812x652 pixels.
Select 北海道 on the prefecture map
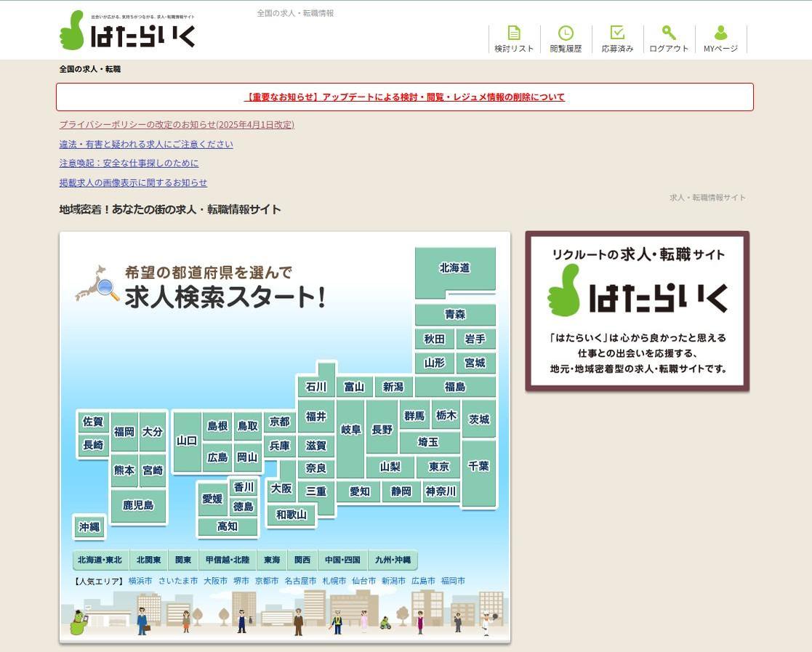[455, 268]
